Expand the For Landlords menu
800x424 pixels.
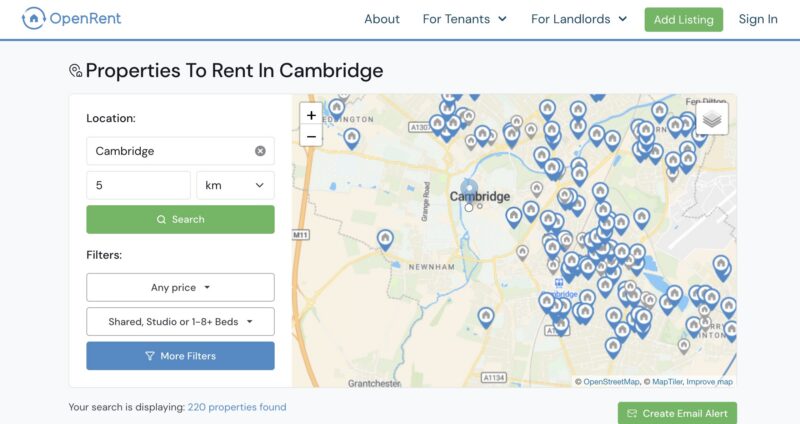pos(579,19)
